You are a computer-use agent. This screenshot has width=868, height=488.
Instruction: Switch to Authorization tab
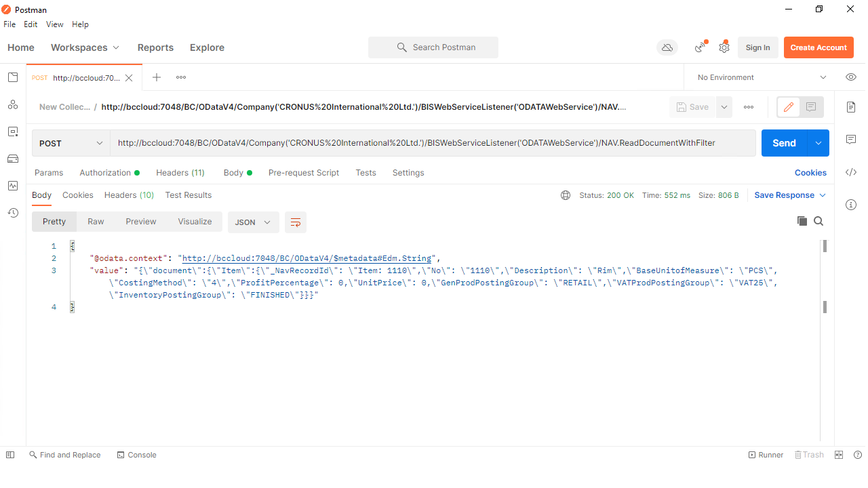[109, 173]
